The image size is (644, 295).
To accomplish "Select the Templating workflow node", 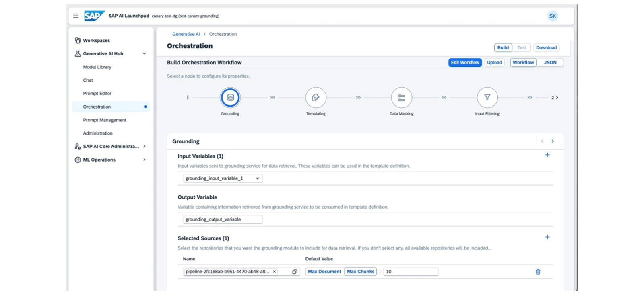I will click(x=316, y=98).
